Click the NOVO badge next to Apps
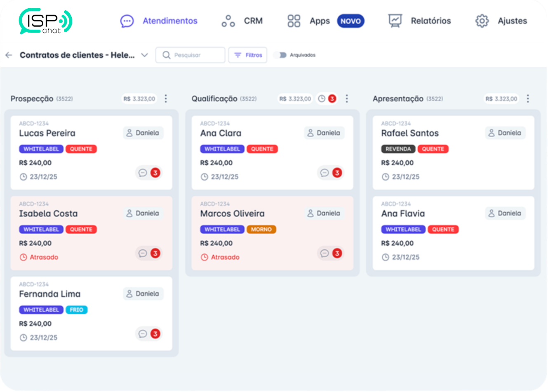The width and height of the screenshot is (548, 392). [350, 21]
